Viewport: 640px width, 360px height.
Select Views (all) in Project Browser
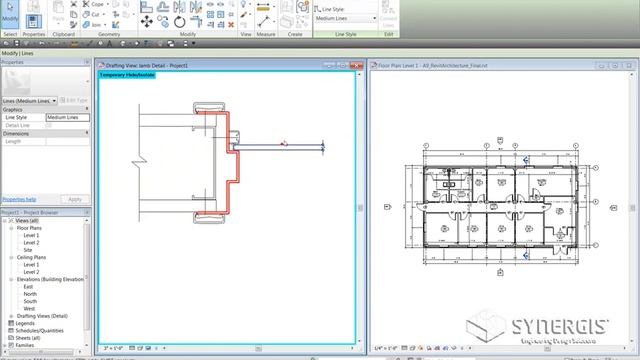coord(27,221)
